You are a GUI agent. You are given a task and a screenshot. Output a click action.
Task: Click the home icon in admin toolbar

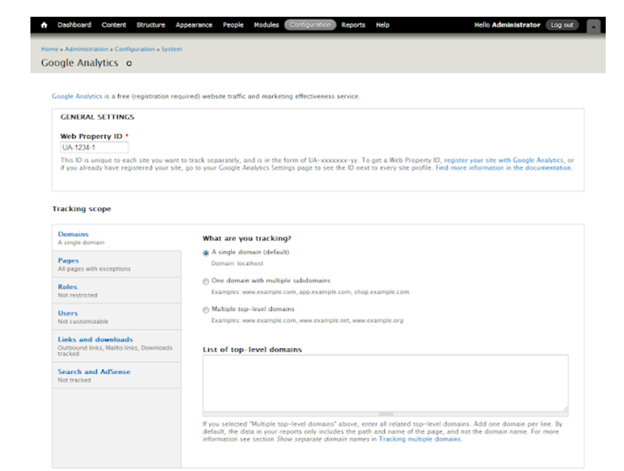click(x=44, y=25)
